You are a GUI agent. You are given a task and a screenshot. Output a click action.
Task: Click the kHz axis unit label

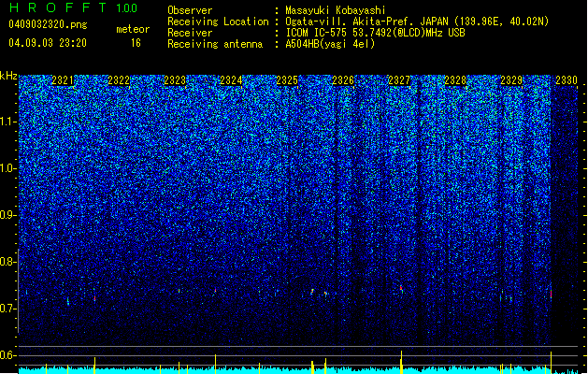[x=8, y=76]
